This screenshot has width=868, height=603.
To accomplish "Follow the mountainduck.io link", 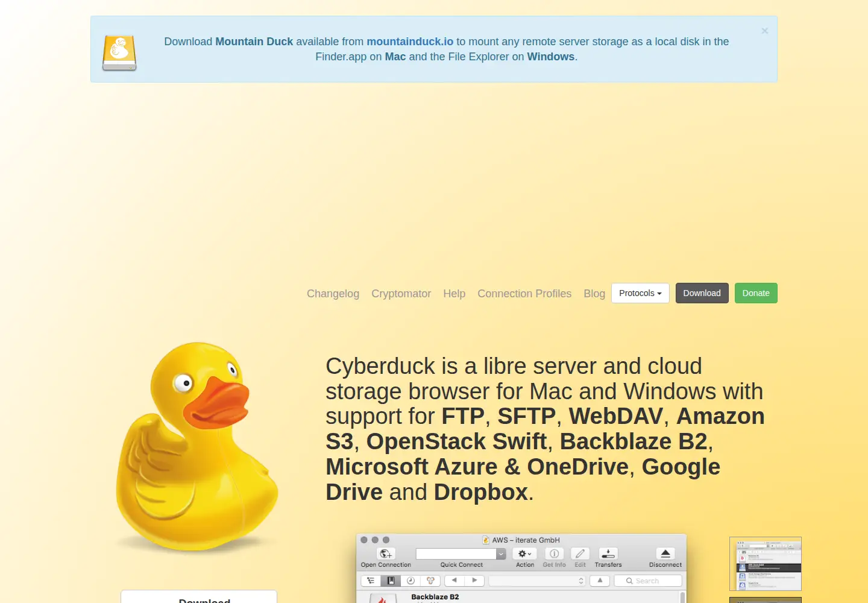I will point(410,42).
